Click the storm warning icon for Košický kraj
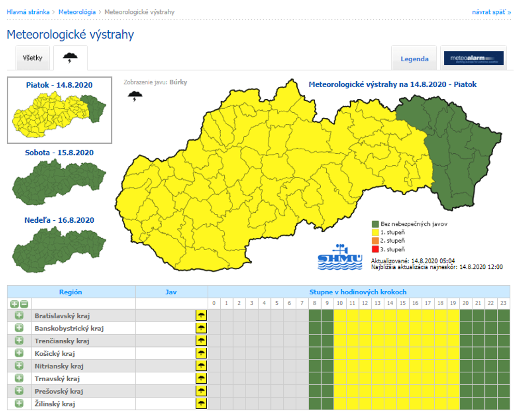Screen dimensions: 518x420 (201, 353)
